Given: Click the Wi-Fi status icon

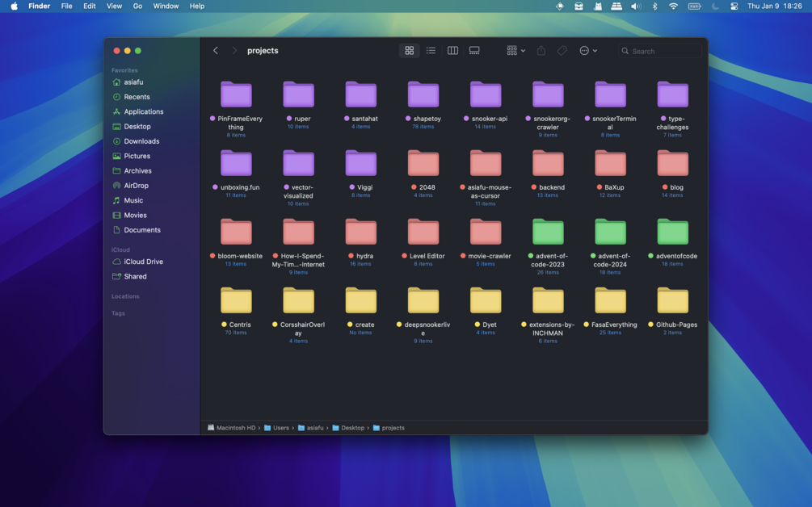Looking at the screenshot, I should coord(673,6).
